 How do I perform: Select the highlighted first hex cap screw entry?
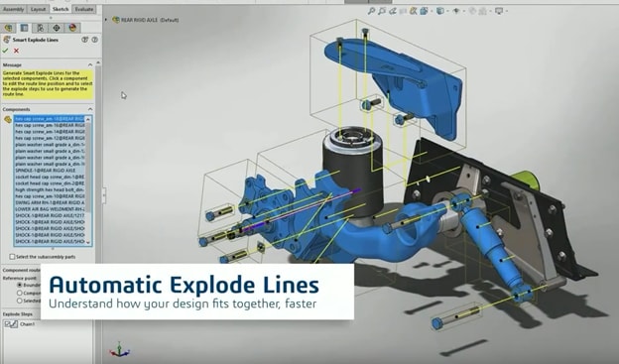50,118
